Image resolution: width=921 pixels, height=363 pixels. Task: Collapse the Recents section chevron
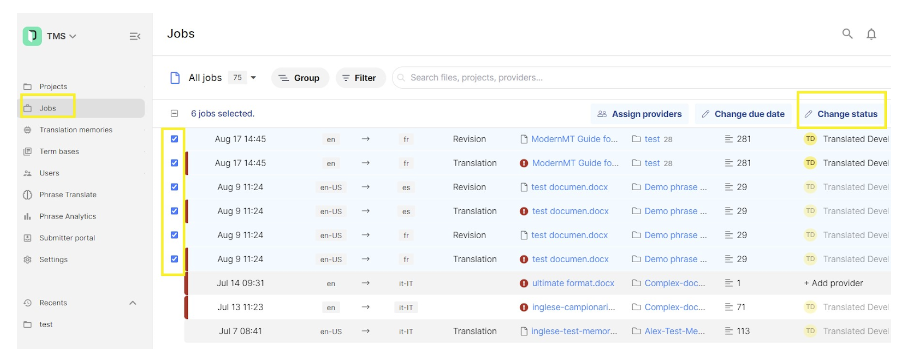[132, 303]
